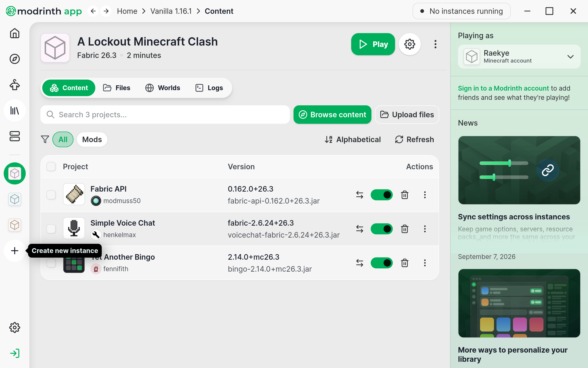Open instance more options menu by gear
The width and height of the screenshot is (588, 368).
[x=435, y=44]
